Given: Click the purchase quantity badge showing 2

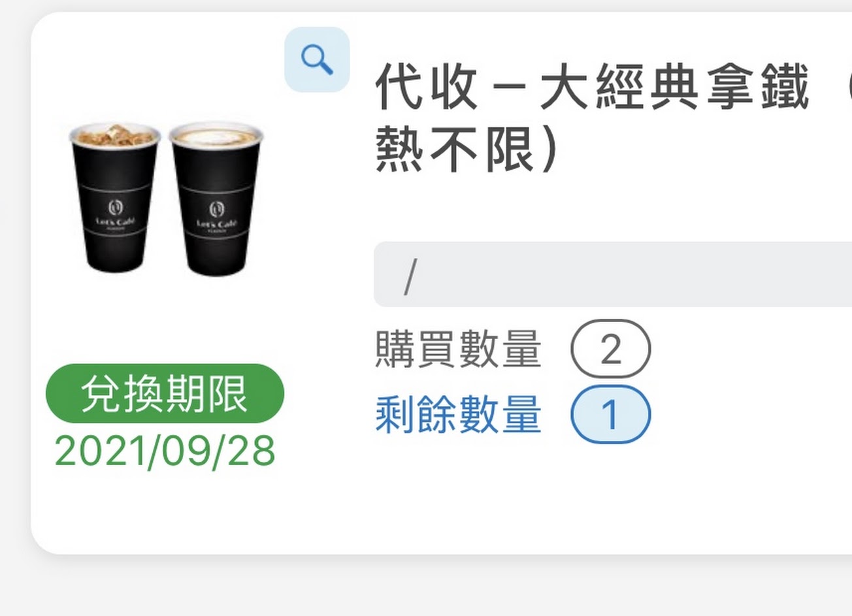Looking at the screenshot, I should coord(611,349).
